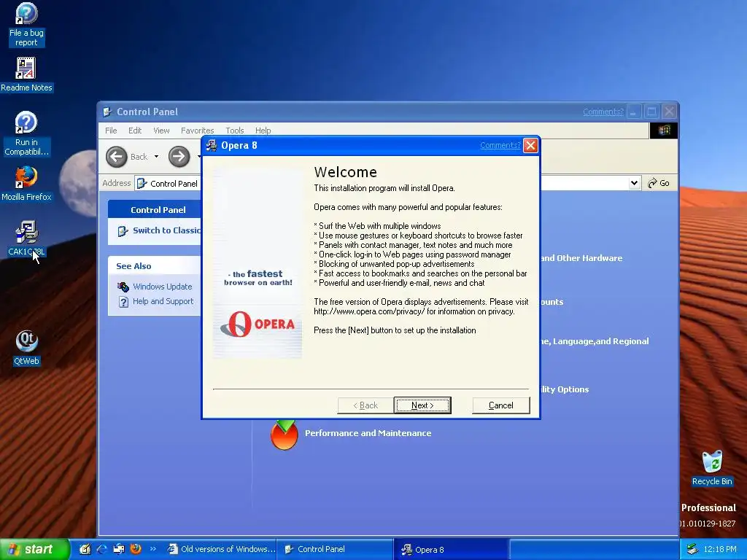Launch Firefox from quick launch bar

click(x=136, y=549)
